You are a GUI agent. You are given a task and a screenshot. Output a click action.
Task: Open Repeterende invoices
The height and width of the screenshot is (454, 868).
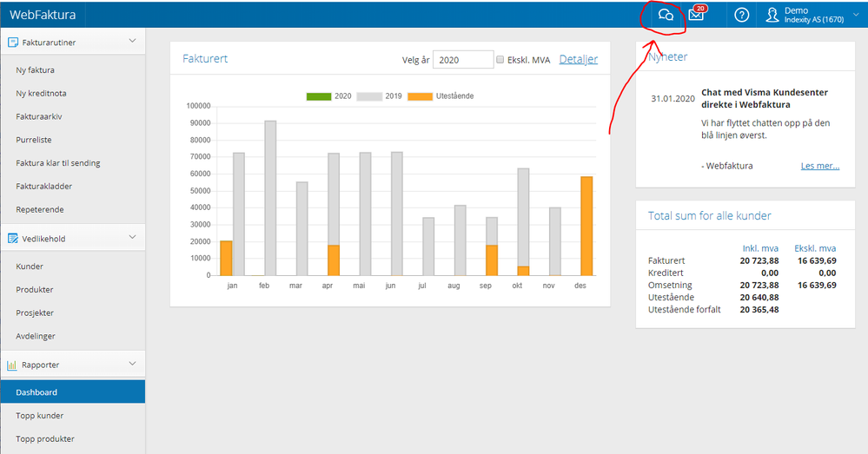click(40, 209)
